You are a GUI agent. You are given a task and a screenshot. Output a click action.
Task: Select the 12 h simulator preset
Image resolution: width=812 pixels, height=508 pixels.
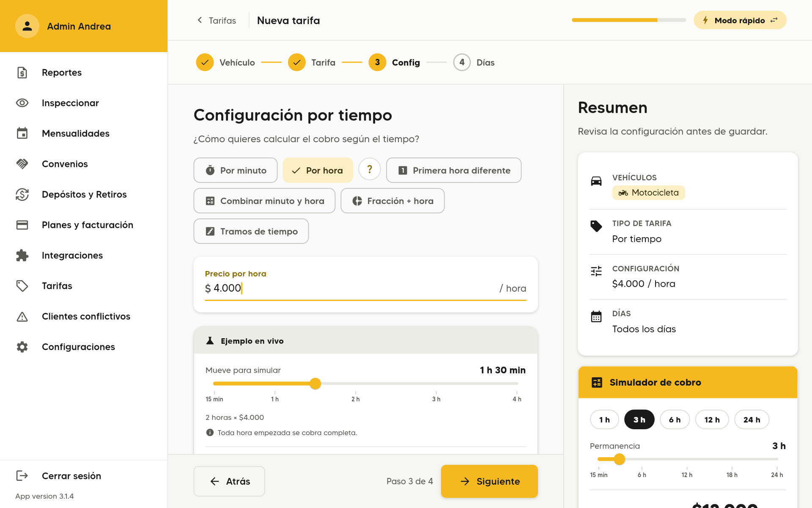click(712, 420)
